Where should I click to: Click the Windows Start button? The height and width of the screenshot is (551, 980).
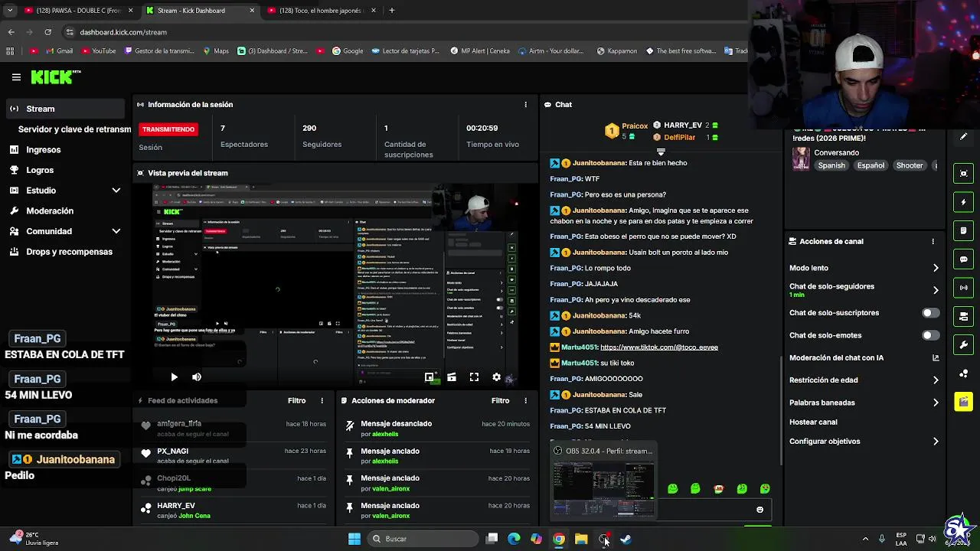(354, 540)
